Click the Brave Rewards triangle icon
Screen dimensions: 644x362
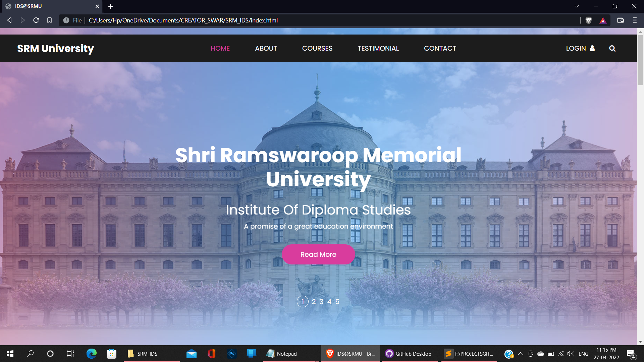point(603,20)
